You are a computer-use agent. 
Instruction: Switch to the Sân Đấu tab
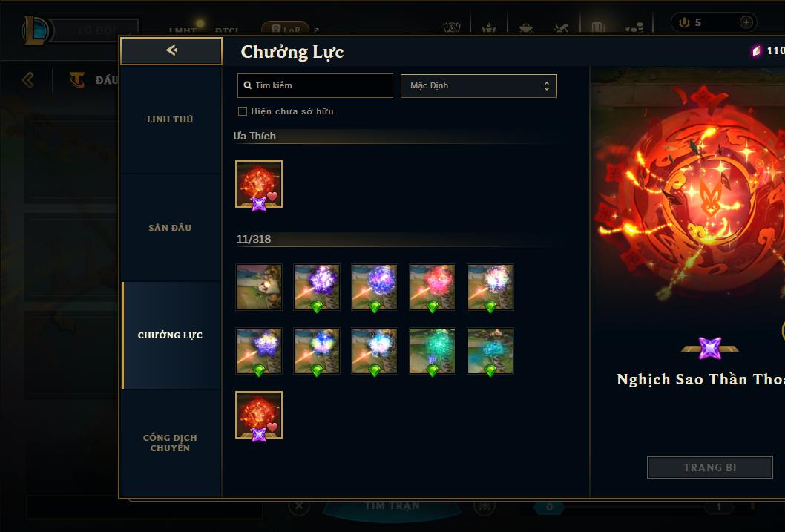tap(170, 228)
